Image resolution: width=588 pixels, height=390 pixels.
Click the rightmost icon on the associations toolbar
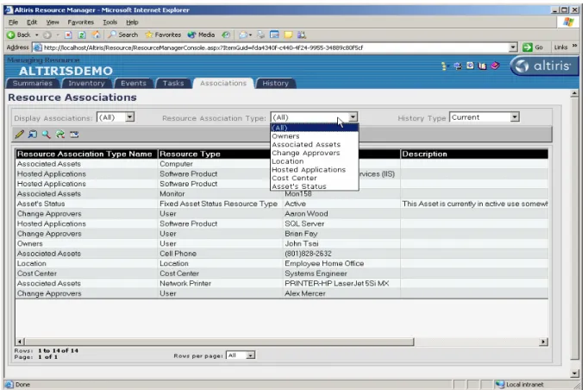coord(74,134)
